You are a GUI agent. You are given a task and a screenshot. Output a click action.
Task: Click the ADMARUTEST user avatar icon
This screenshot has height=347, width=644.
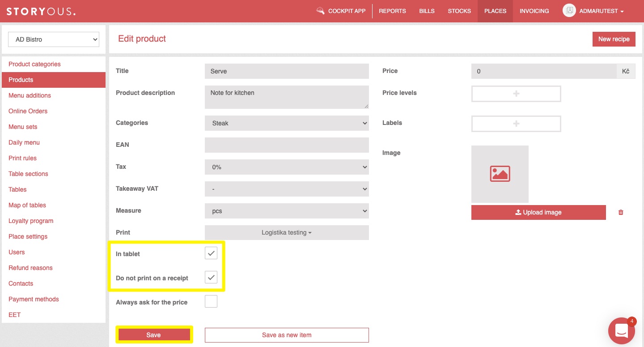tap(569, 11)
